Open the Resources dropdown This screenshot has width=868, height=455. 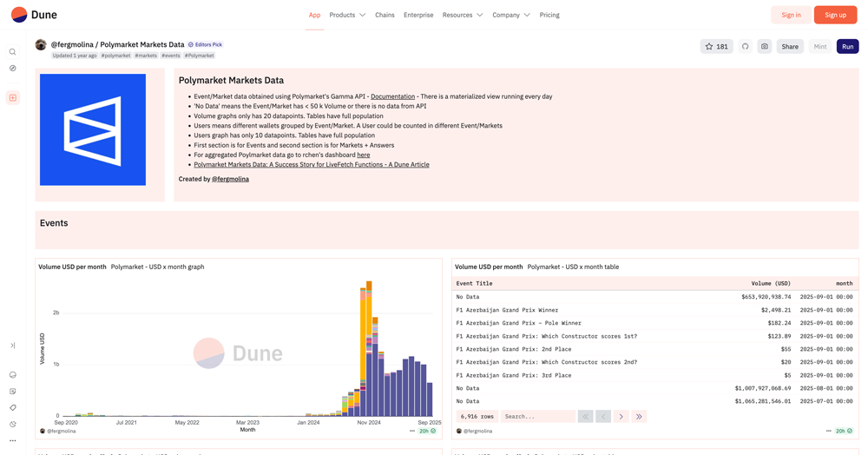point(462,15)
